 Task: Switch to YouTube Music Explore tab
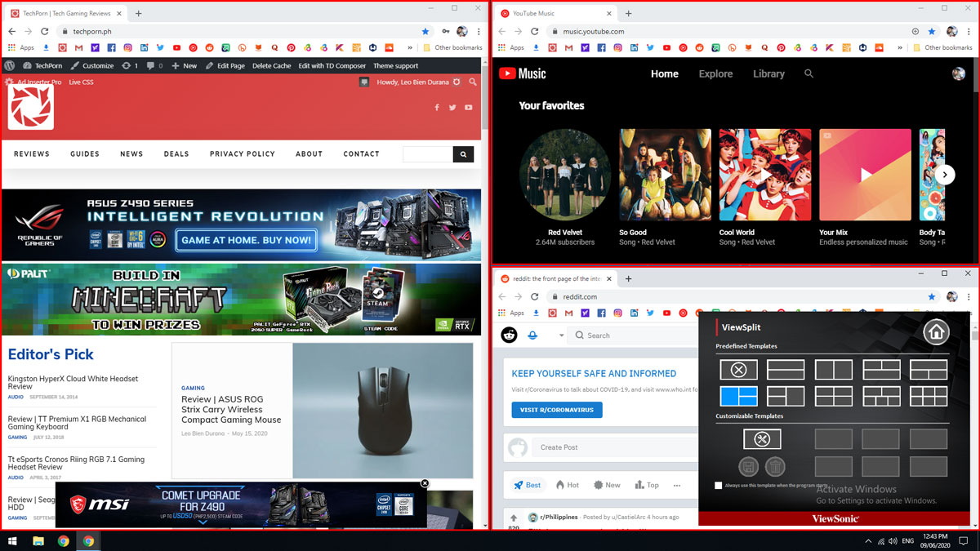click(x=715, y=73)
